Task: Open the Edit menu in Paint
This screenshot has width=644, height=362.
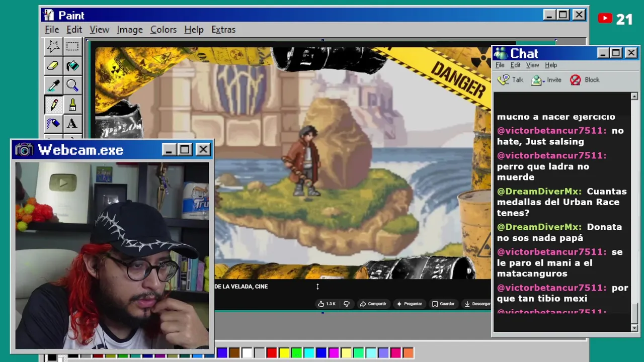Action: (x=74, y=30)
